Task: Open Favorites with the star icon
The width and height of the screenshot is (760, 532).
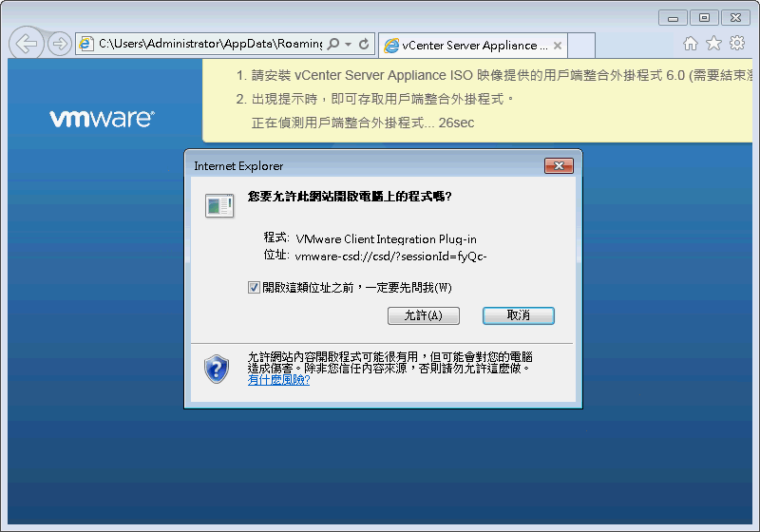Action: (x=713, y=44)
